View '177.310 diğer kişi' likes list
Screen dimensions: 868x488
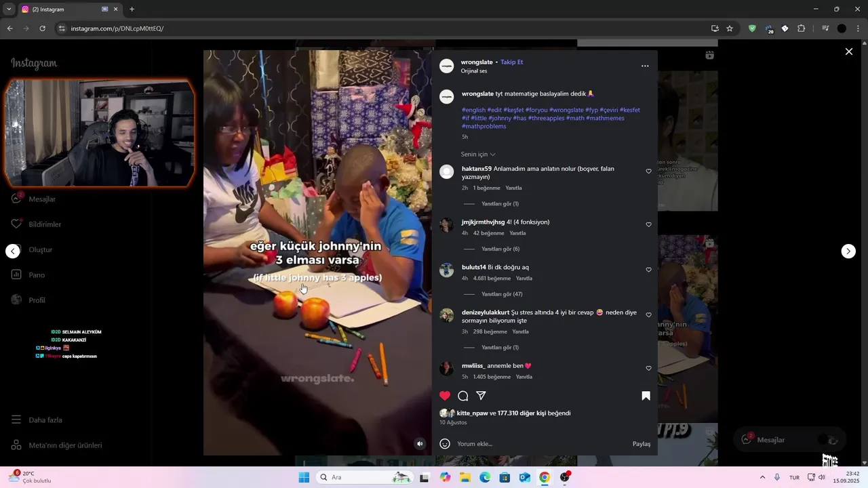click(x=521, y=413)
